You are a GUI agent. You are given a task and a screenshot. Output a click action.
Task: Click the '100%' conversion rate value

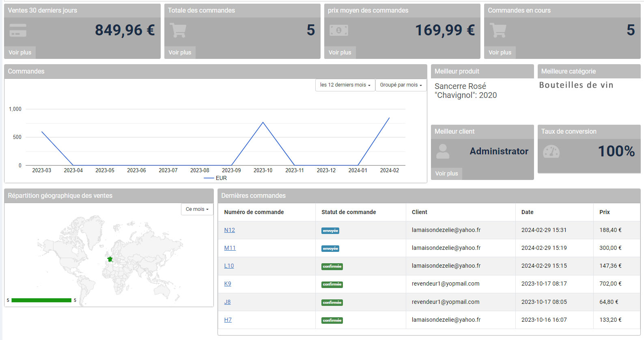click(x=616, y=151)
